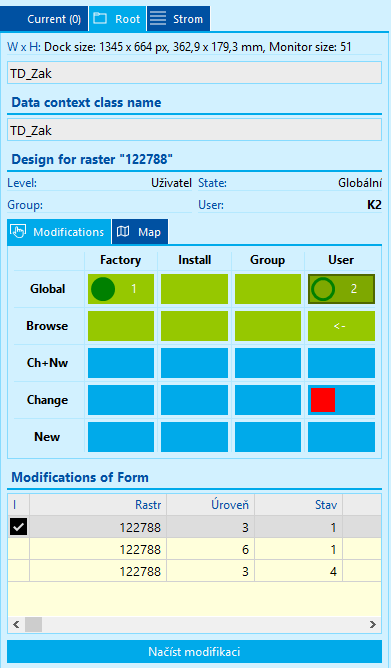Select the Change Group cell

(268, 400)
